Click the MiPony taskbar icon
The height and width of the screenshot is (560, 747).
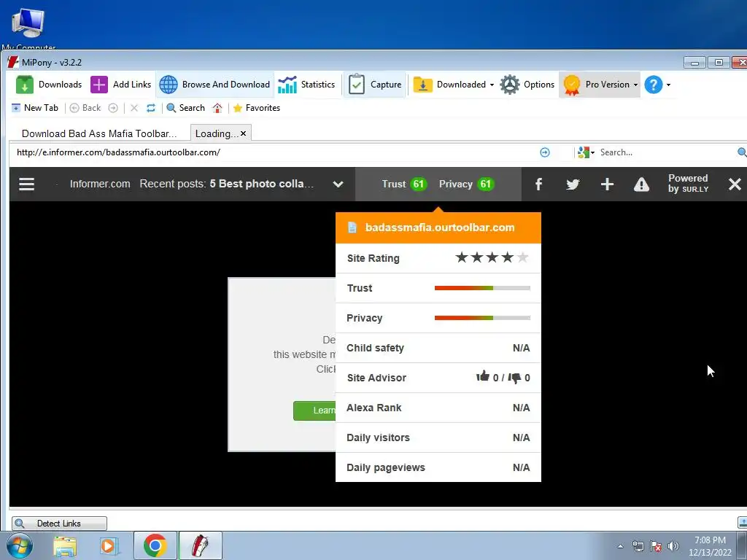pos(201,545)
